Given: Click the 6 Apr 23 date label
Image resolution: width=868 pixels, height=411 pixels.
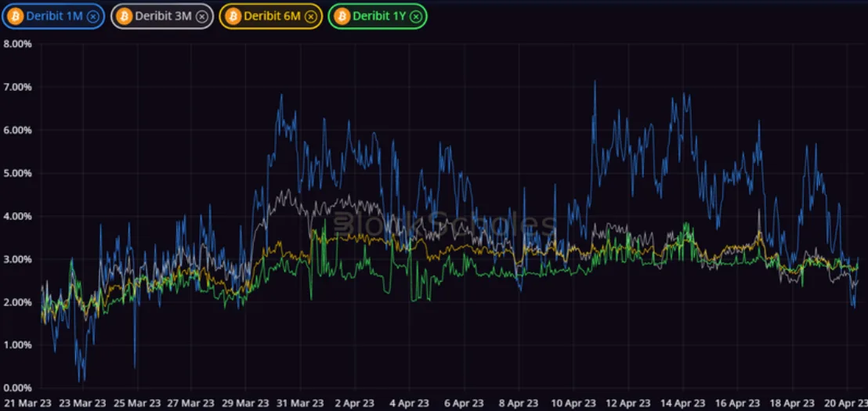Looking at the screenshot, I should 464,402.
